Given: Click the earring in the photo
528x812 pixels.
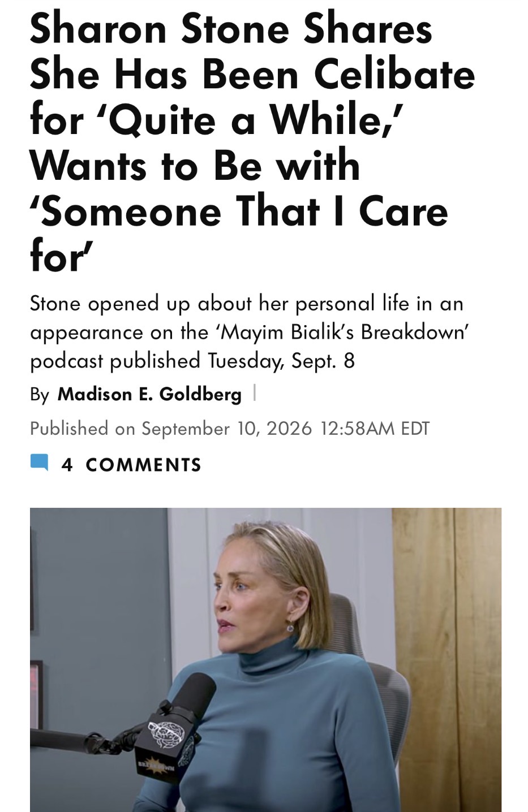Looking at the screenshot, I should (290, 627).
